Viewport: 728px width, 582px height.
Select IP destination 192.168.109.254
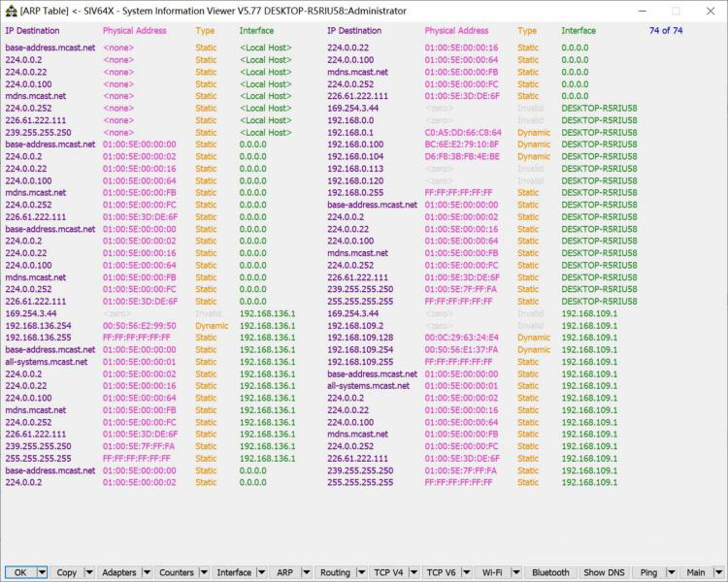click(x=360, y=349)
